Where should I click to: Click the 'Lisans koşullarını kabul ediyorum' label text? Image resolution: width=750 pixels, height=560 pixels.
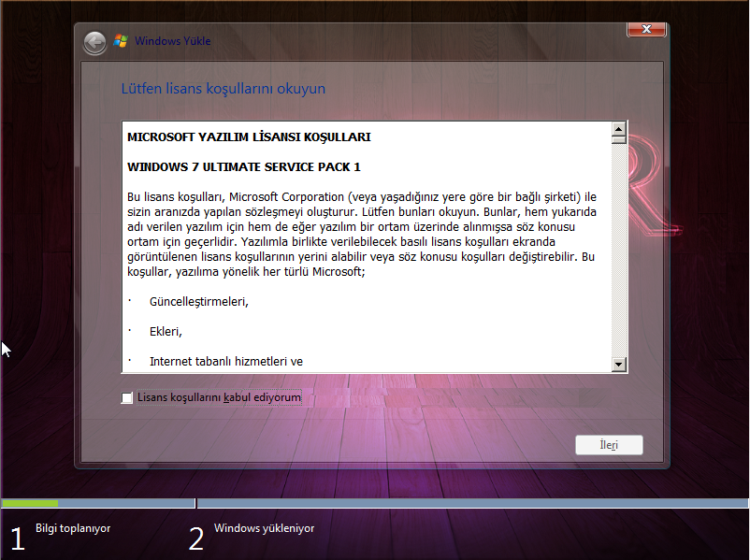tap(219, 398)
